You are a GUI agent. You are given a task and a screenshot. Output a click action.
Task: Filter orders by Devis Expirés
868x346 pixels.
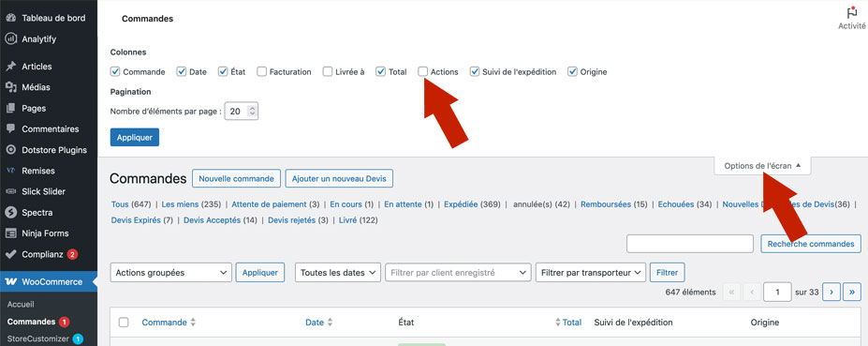pyautogui.click(x=142, y=220)
